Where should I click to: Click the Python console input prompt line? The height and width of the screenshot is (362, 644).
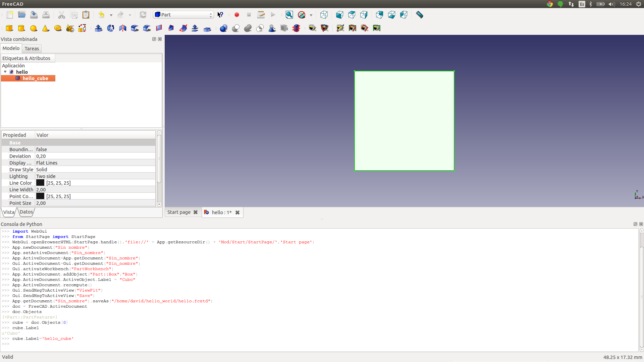click(319, 344)
